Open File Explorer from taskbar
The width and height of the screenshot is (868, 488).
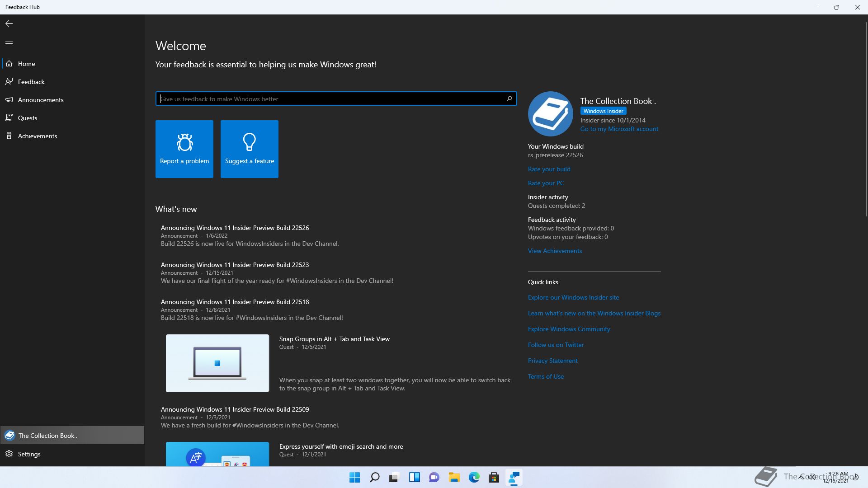click(x=454, y=477)
